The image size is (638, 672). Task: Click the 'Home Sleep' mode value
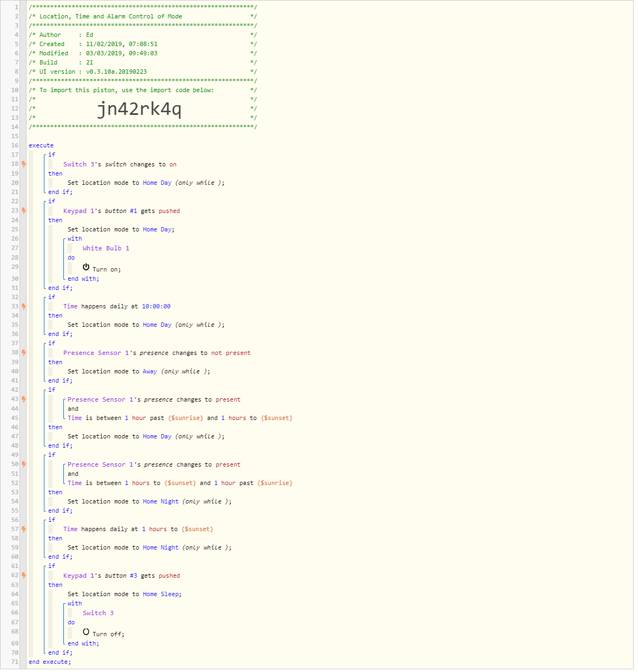pyautogui.click(x=161, y=594)
